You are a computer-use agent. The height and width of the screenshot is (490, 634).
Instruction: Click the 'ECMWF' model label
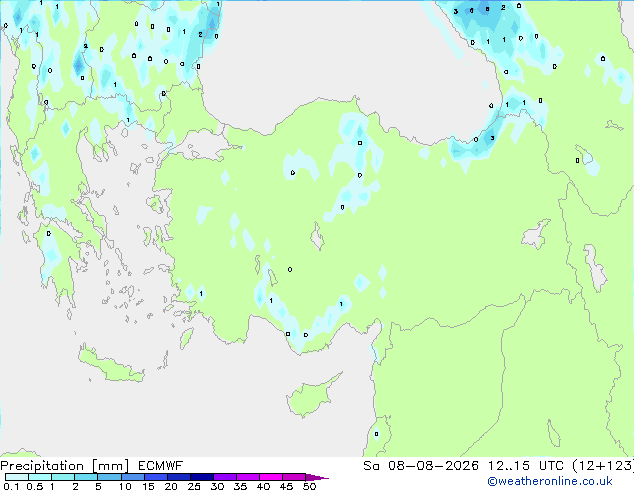point(160,466)
